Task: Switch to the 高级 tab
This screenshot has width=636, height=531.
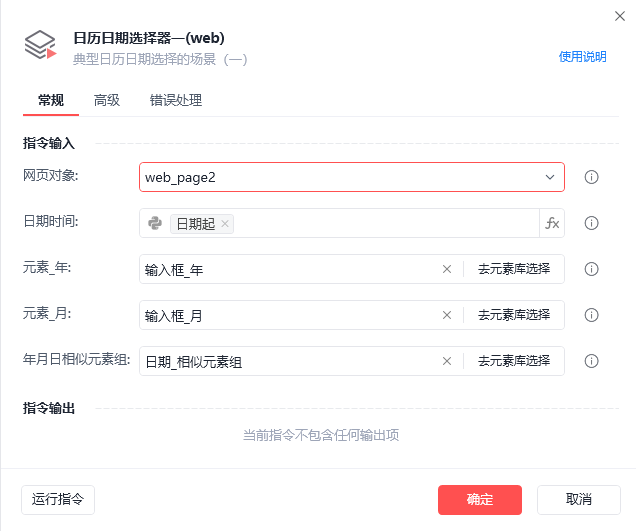Action: pyautogui.click(x=107, y=100)
